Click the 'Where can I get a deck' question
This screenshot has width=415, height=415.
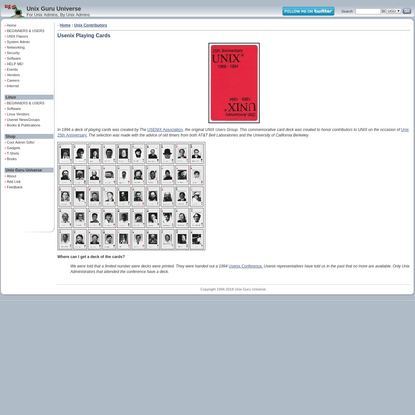click(91, 257)
